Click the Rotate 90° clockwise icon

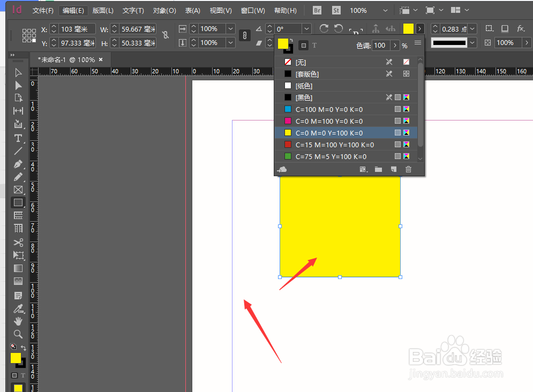tap(324, 28)
